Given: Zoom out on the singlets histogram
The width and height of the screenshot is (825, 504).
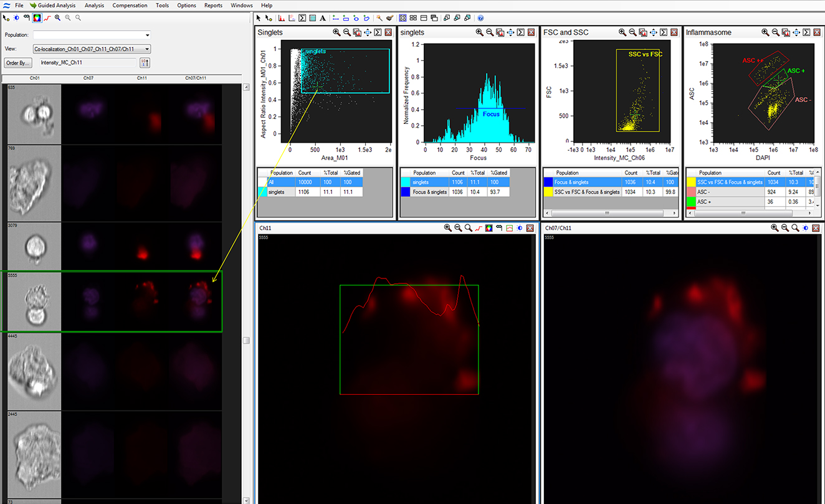Looking at the screenshot, I should click(490, 32).
